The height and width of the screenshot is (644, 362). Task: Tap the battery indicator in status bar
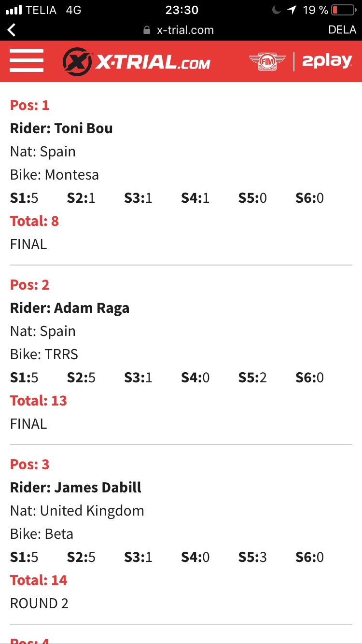(x=343, y=10)
